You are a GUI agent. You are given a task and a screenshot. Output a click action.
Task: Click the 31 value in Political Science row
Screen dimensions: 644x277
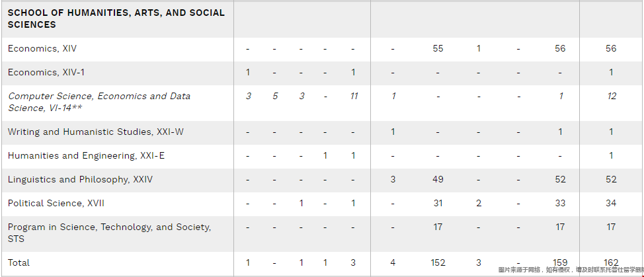click(438, 203)
